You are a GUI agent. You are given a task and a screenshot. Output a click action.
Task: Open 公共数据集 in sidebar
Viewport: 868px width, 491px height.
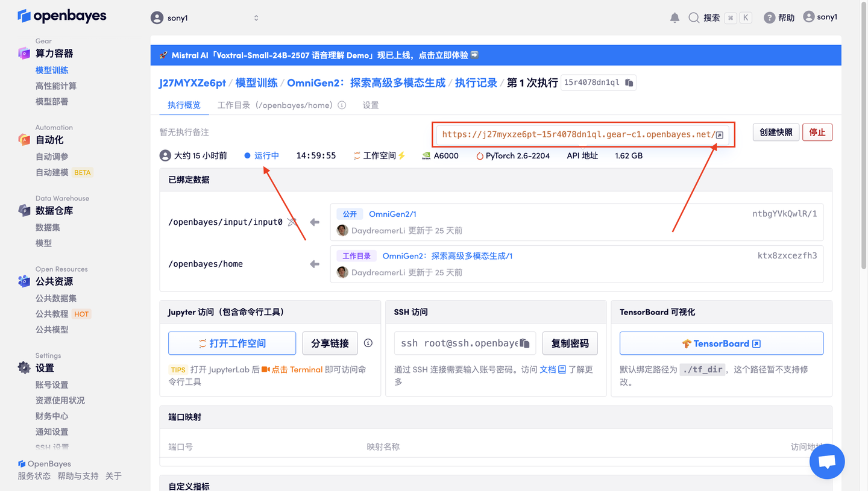point(56,298)
